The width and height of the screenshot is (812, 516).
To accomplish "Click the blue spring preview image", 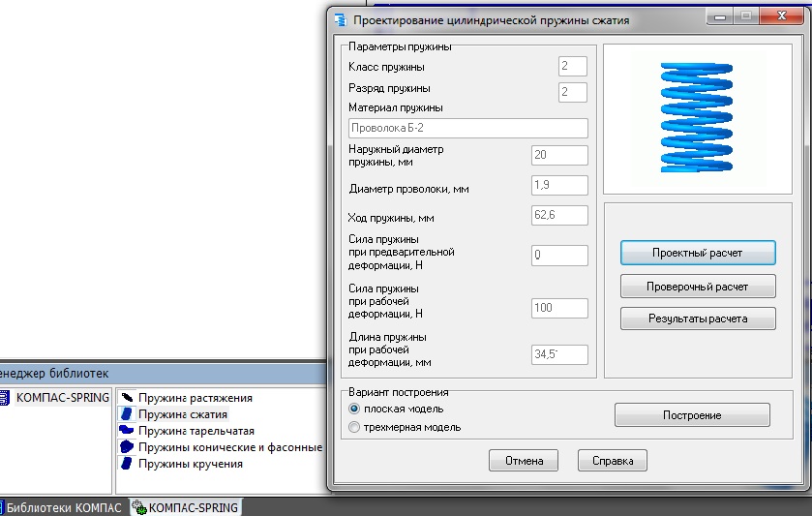I will [697, 117].
